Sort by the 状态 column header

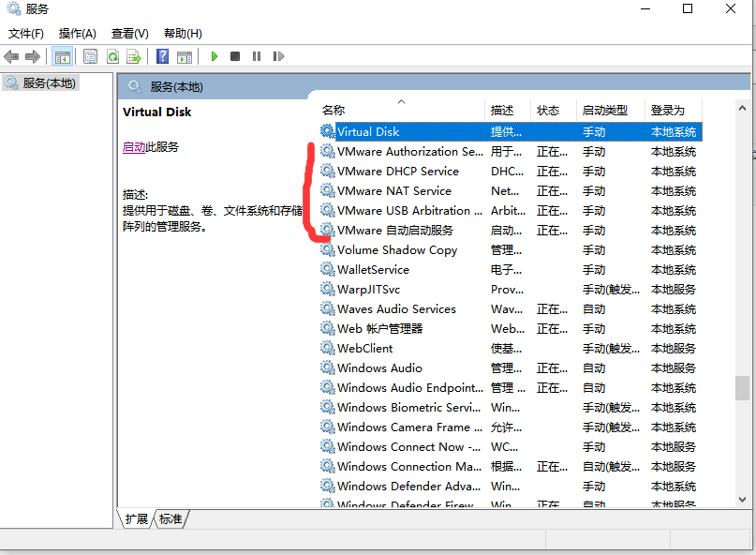pyautogui.click(x=554, y=110)
